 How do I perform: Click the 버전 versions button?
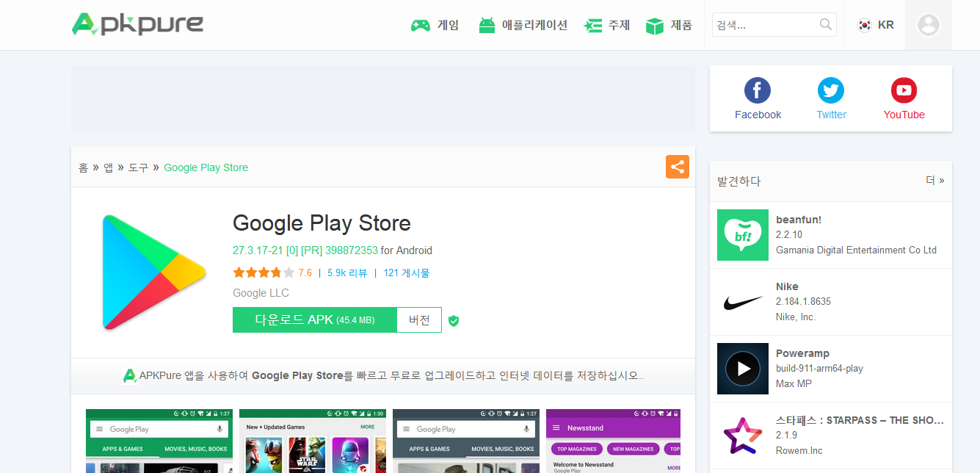pos(419,320)
